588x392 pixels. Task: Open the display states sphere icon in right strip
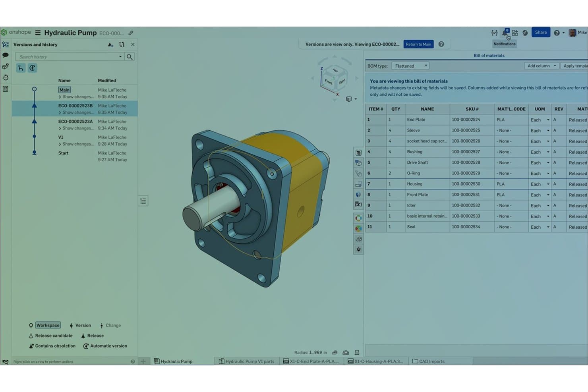pos(358,195)
